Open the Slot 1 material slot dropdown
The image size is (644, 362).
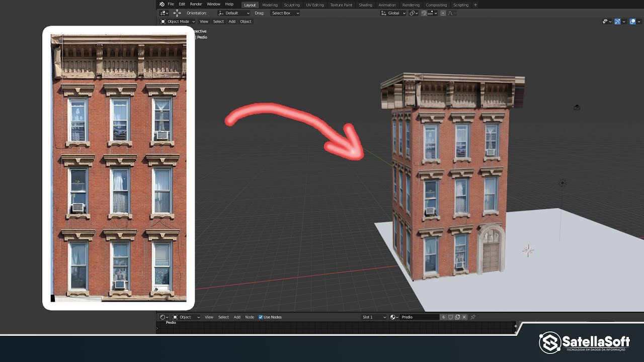[x=374, y=317]
